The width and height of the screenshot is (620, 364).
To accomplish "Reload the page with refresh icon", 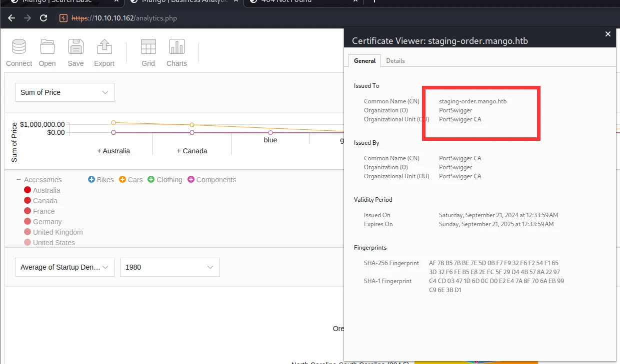I will click(x=43, y=18).
